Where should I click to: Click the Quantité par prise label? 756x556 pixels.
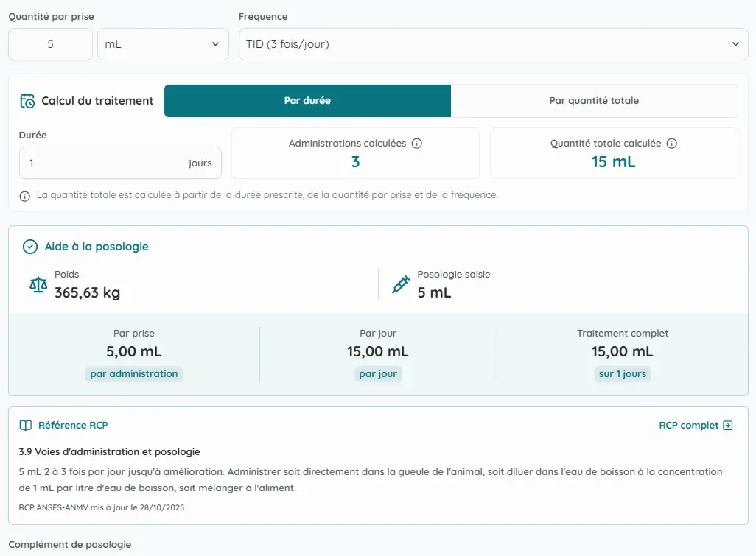pos(51,16)
